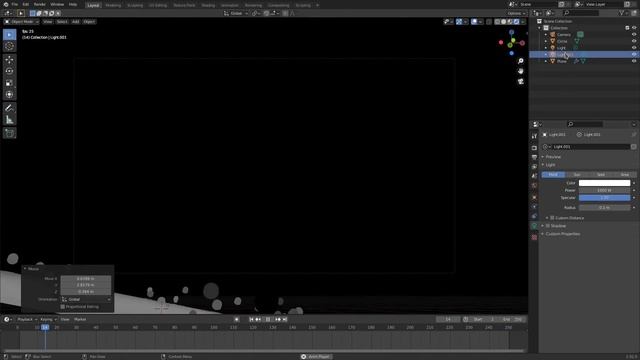640x360 pixels.
Task: Open the World properties tab
Action: [534, 185]
